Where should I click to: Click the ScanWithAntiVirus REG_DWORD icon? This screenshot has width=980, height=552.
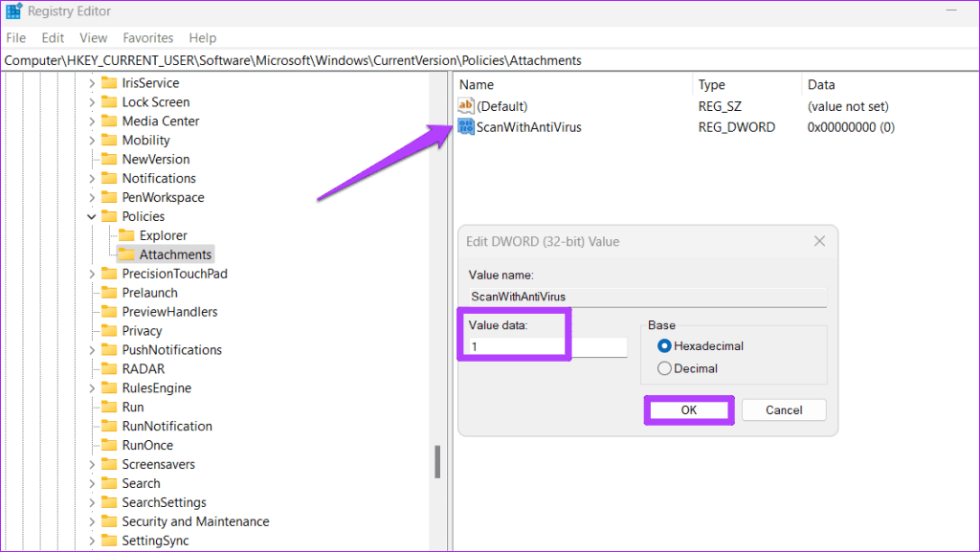[x=466, y=126]
